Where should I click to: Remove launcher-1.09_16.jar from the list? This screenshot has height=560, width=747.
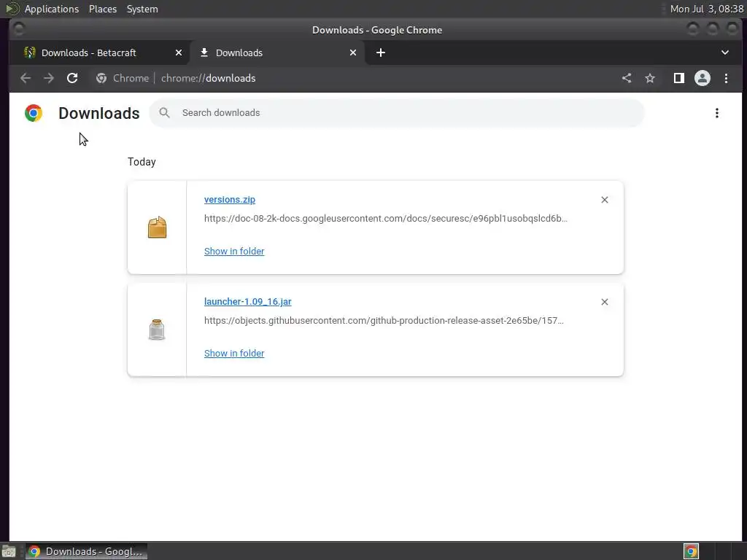tap(605, 302)
